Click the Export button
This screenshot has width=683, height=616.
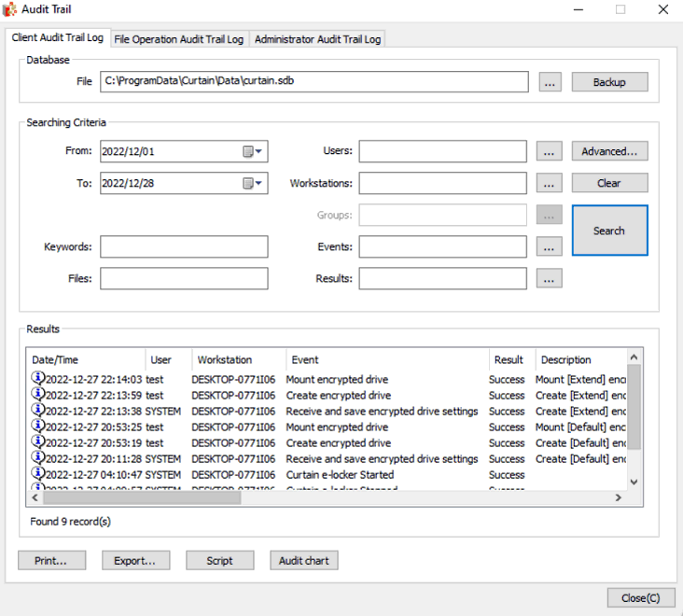(141, 560)
